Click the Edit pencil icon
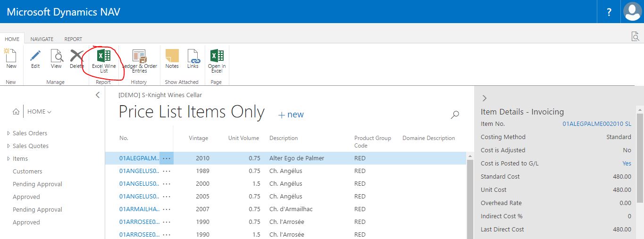 click(35, 56)
